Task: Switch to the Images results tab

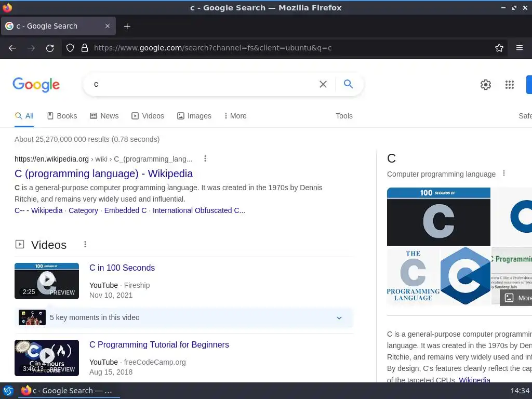Action: tap(194, 116)
